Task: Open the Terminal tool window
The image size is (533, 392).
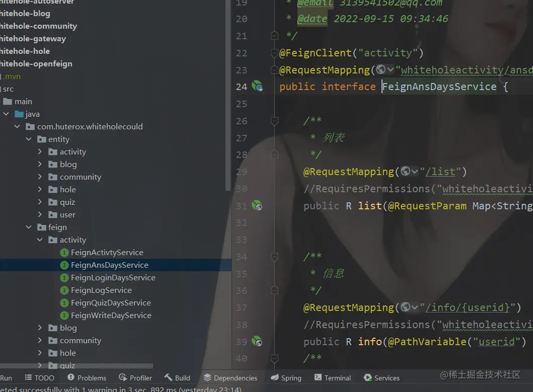Action: click(333, 378)
